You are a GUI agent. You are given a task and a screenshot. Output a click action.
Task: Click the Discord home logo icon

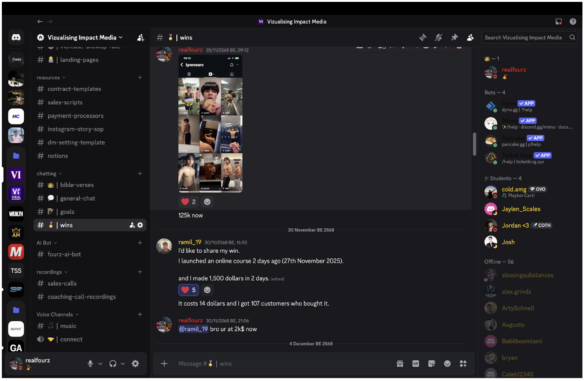pyautogui.click(x=16, y=38)
